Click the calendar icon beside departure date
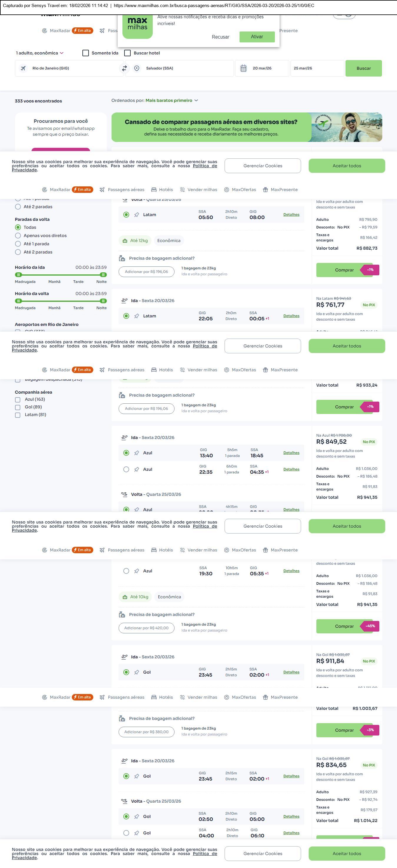 243,68
